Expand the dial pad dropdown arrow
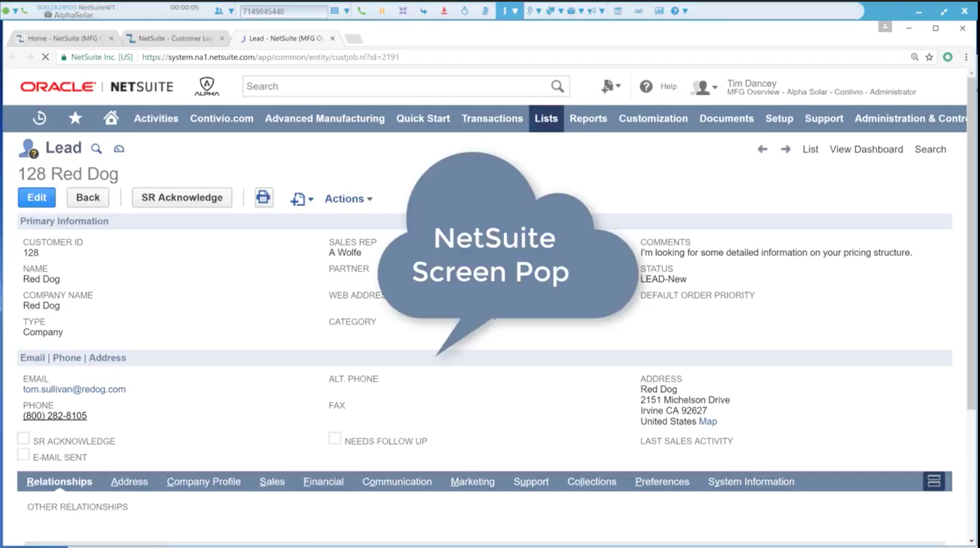Image resolution: width=980 pixels, height=548 pixels. [346, 11]
